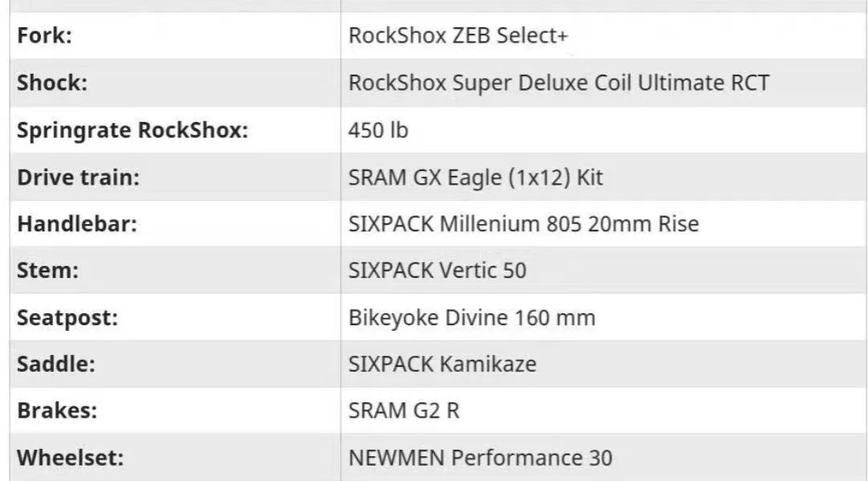Click the Saddle label cell

[x=55, y=364]
